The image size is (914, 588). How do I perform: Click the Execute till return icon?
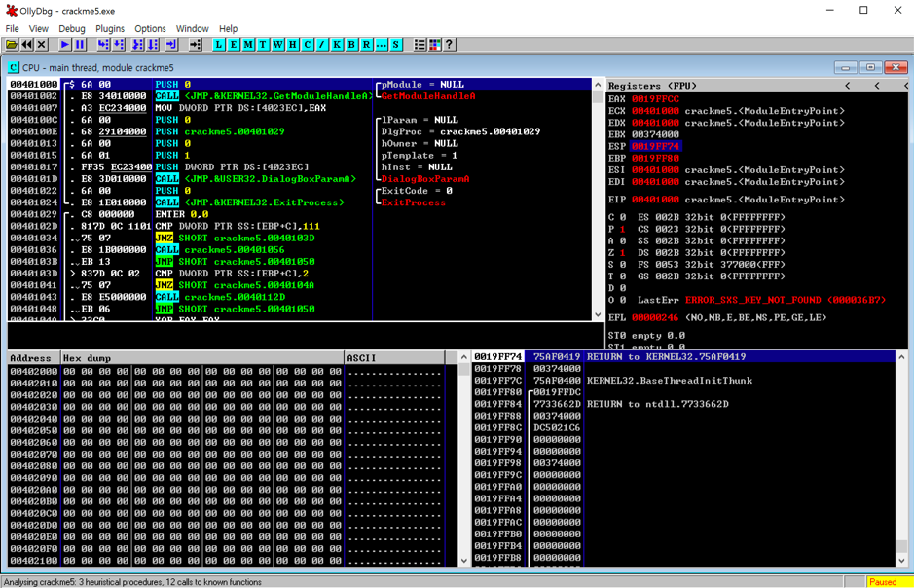171,44
